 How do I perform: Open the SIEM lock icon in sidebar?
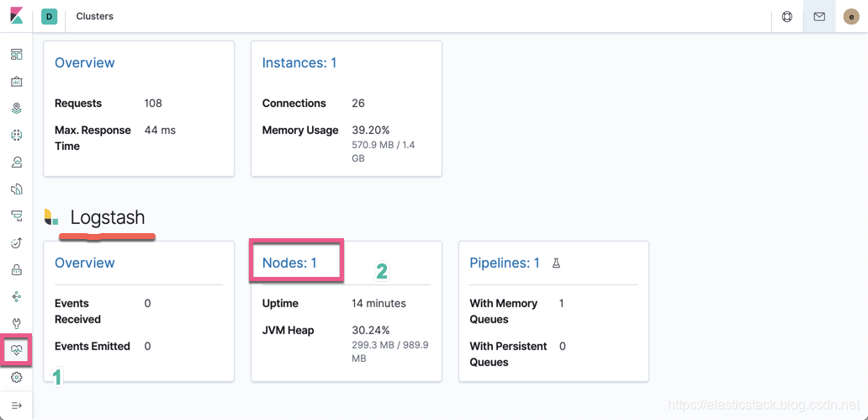click(x=17, y=270)
